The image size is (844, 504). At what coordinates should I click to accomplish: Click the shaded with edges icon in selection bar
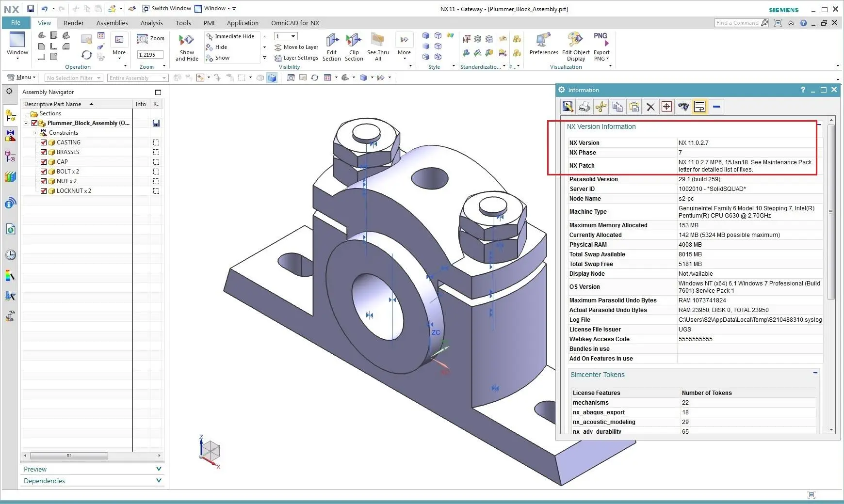tap(272, 78)
